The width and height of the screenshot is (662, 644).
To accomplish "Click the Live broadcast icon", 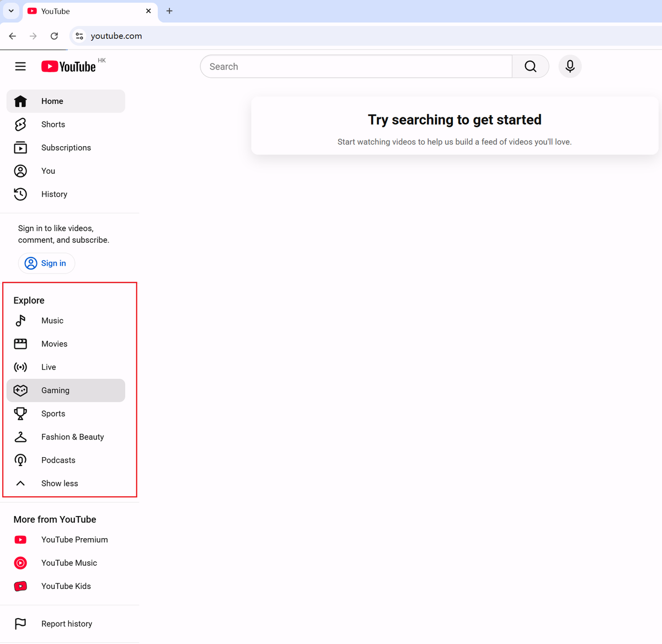I will pos(20,367).
